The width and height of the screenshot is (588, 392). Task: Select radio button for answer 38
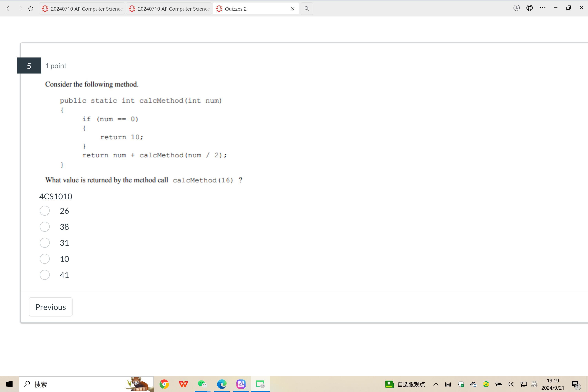45,227
